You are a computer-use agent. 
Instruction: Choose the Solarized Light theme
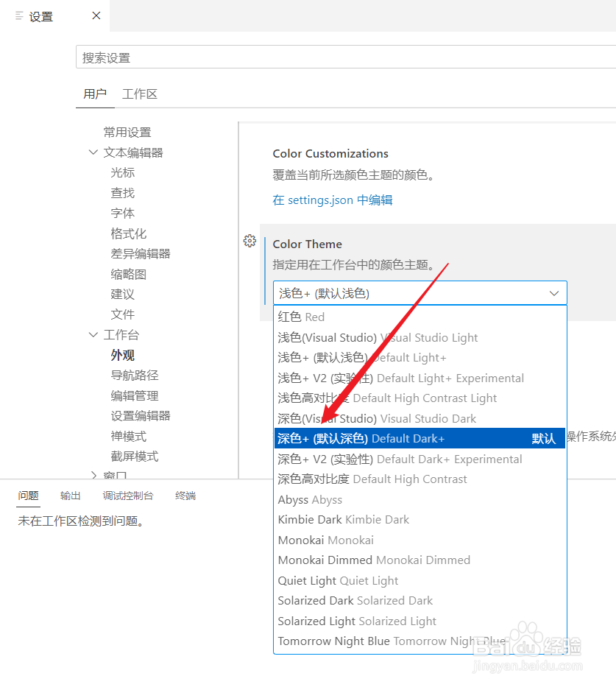(x=419, y=621)
